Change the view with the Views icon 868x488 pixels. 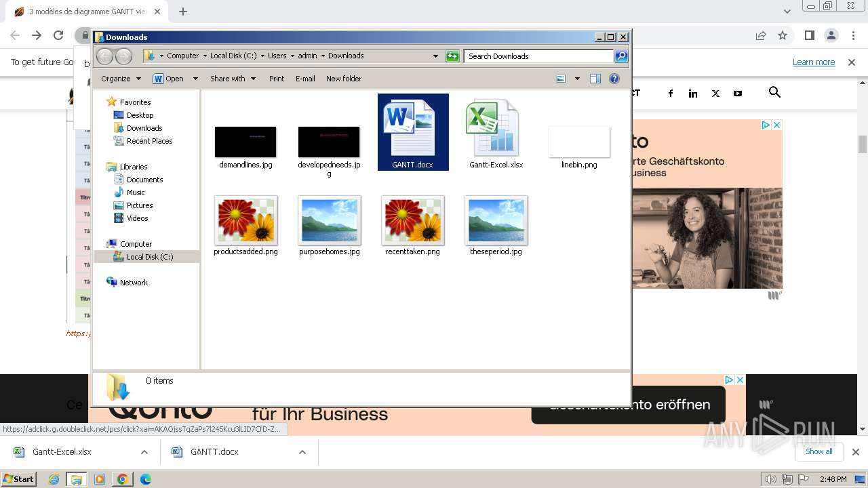coord(561,79)
